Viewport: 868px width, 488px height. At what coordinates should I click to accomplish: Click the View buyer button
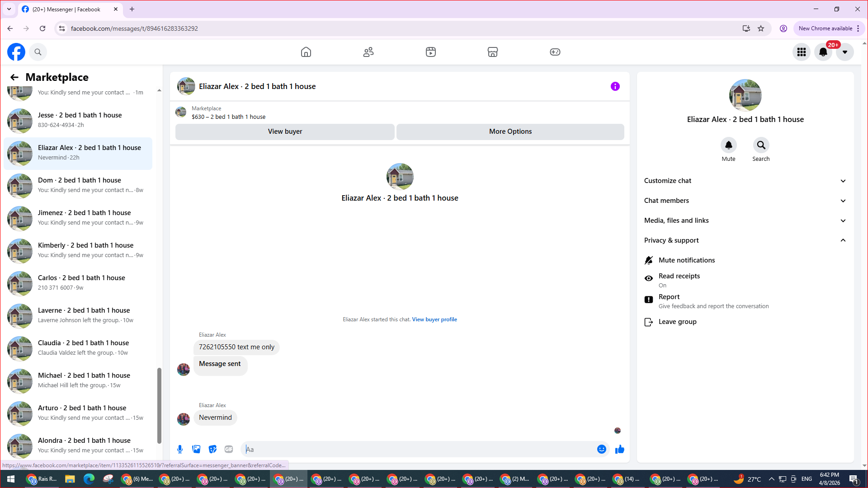click(285, 131)
